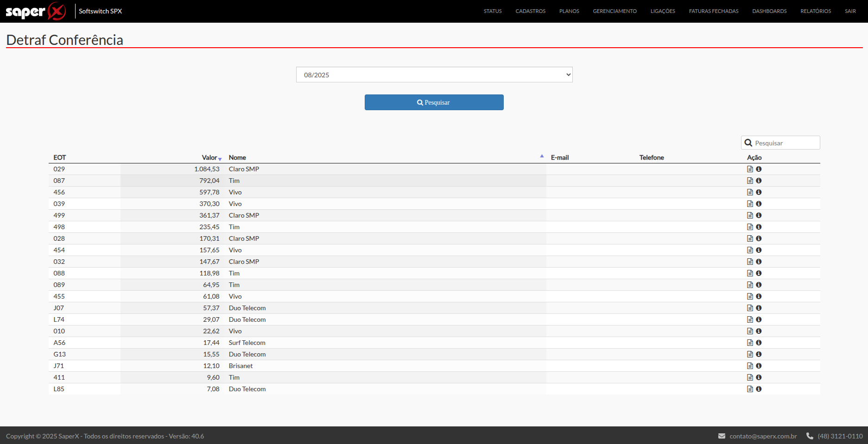Click the info icon for EOT 087

pos(759,181)
